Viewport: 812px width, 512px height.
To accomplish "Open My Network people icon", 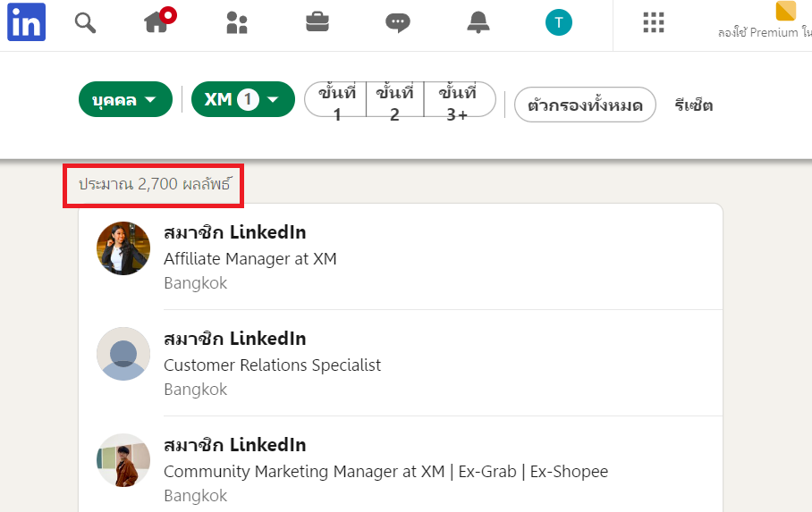I will click(x=237, y=22).
